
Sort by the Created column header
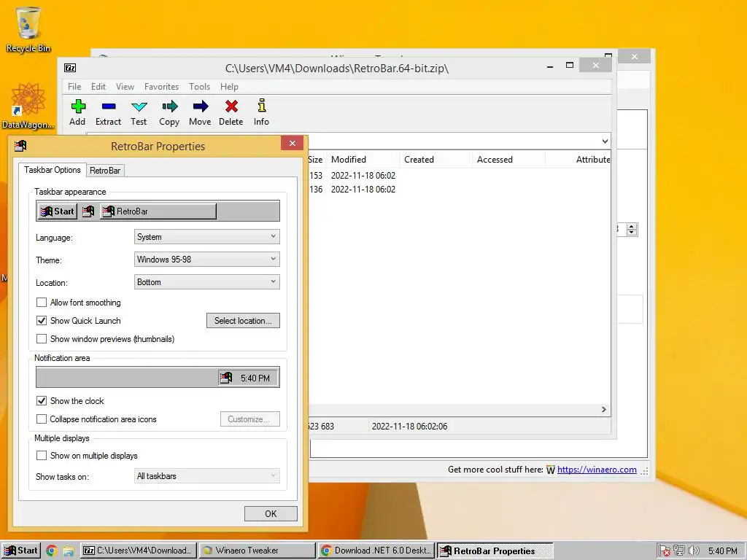pos(435,160)
